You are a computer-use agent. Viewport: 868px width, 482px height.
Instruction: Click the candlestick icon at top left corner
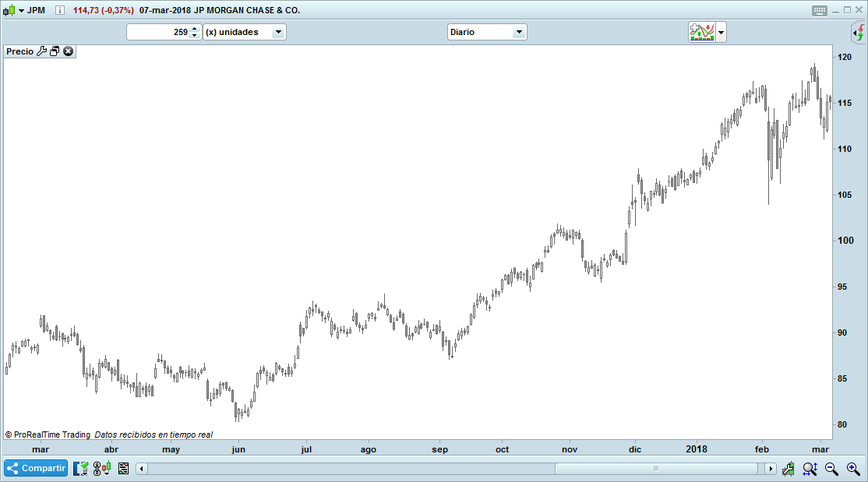coord(9,11)
